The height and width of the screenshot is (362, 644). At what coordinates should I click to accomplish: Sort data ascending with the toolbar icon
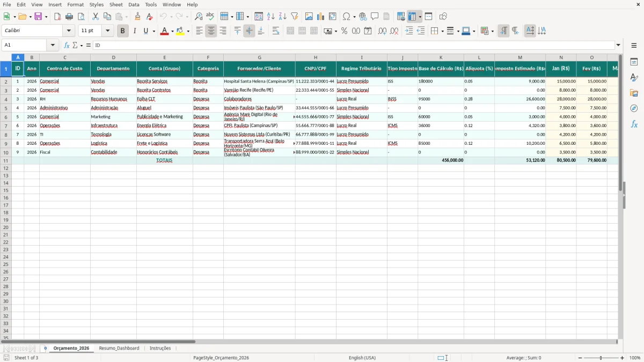pos(271,16)
